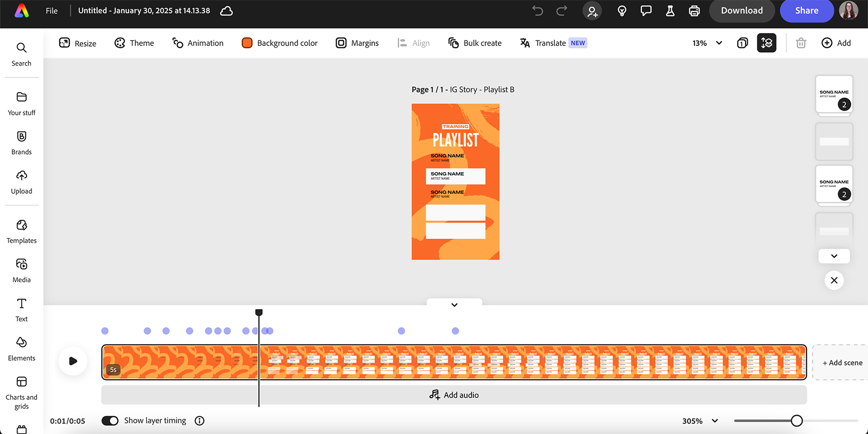Open the File menu
The height and width of the screenshot is (434, 868).
52,11
